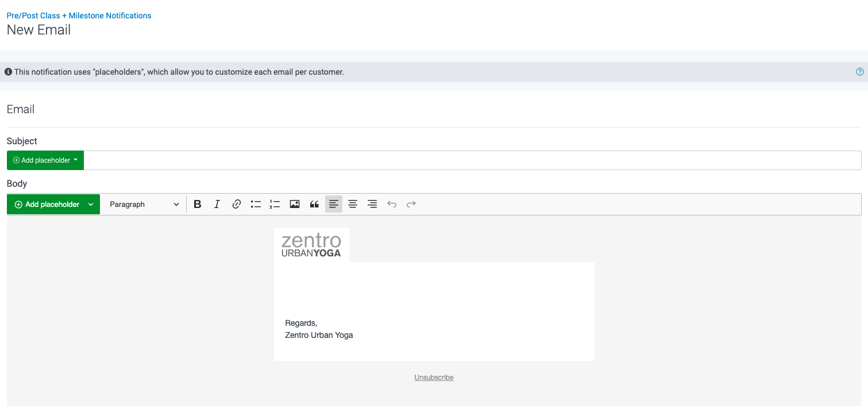The width and height of the screenshot is (868, 412).
Task: Create a bulleted list
Action: tap(256, 204)
